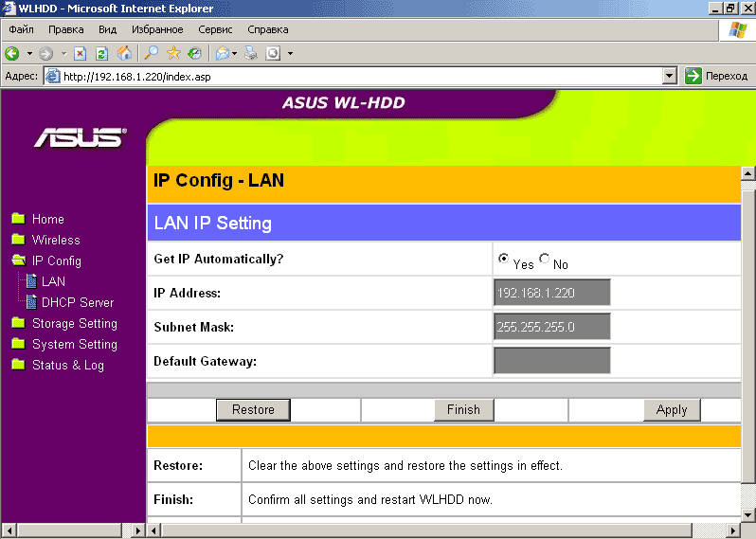The height and width of the screenshot is (539, 756).
Task: Click the content pane scroll down arrow
Action: point(747,514)
